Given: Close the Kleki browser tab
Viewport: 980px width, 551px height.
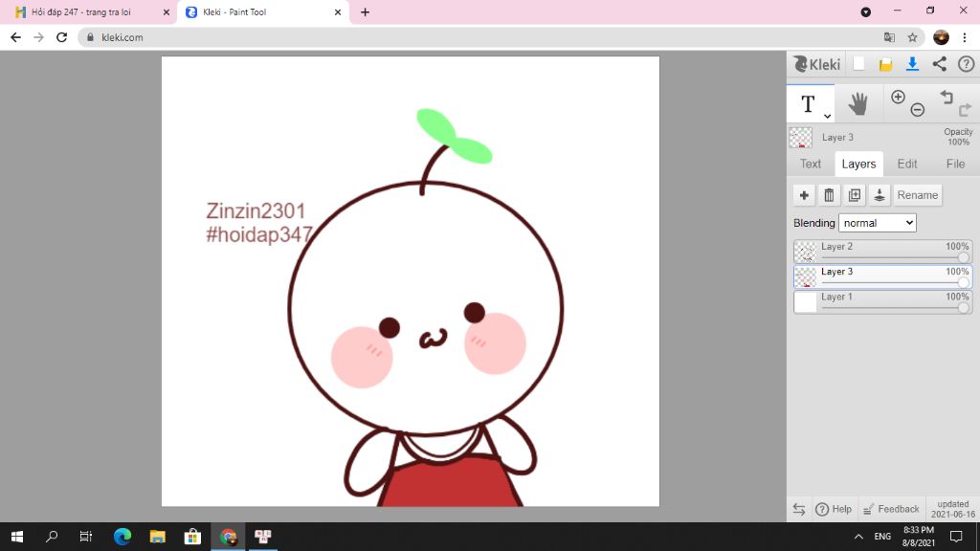Looking at the screenshot, I should [x=338, y=11].
